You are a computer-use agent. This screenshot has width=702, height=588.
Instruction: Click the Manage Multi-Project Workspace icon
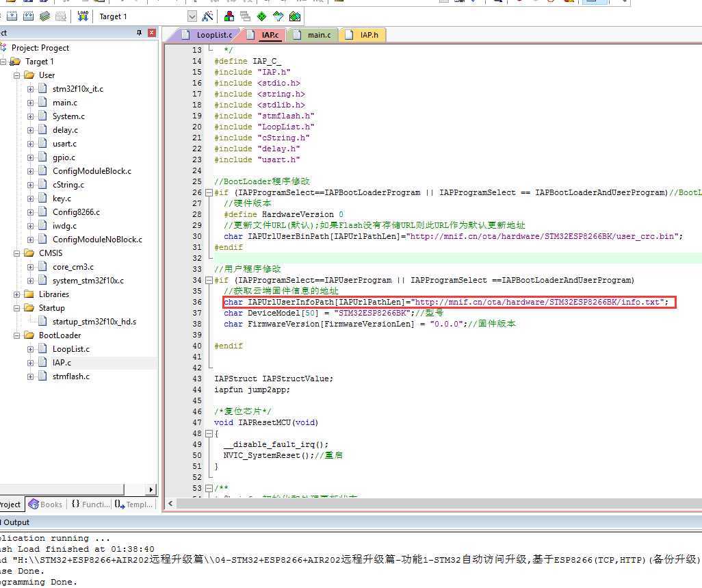pyautogui.click(x=246, y=16)
